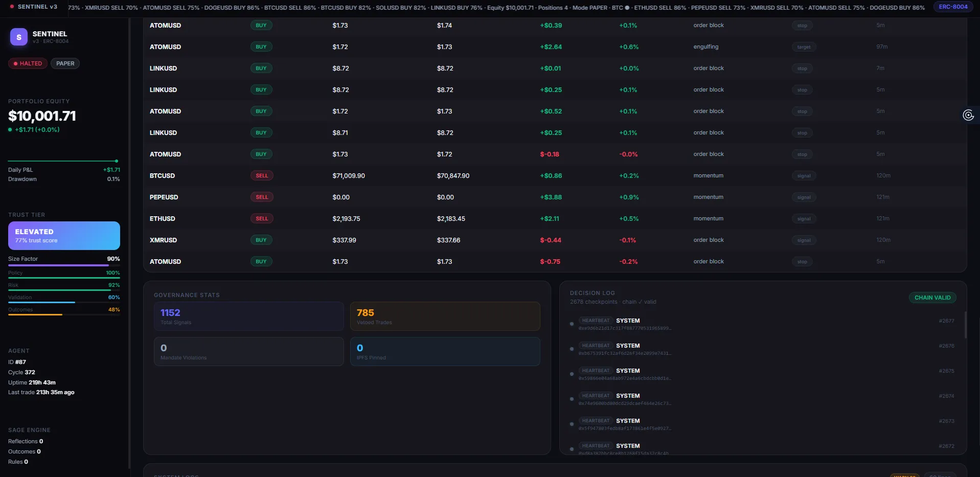Expand the ELEVATED trust tier card
The image size is (980, 477).
click(x=64, y=235)
